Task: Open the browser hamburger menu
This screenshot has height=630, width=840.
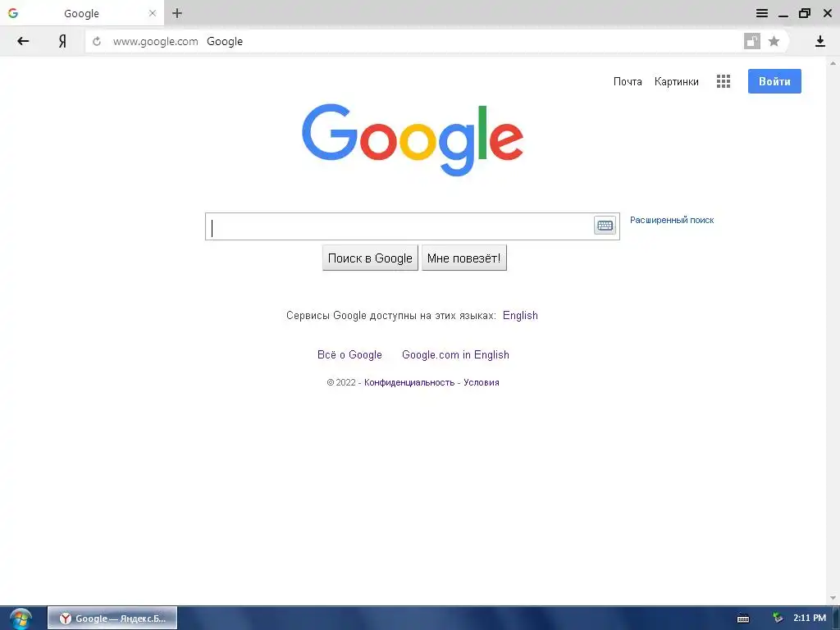Action: point(762,13)
